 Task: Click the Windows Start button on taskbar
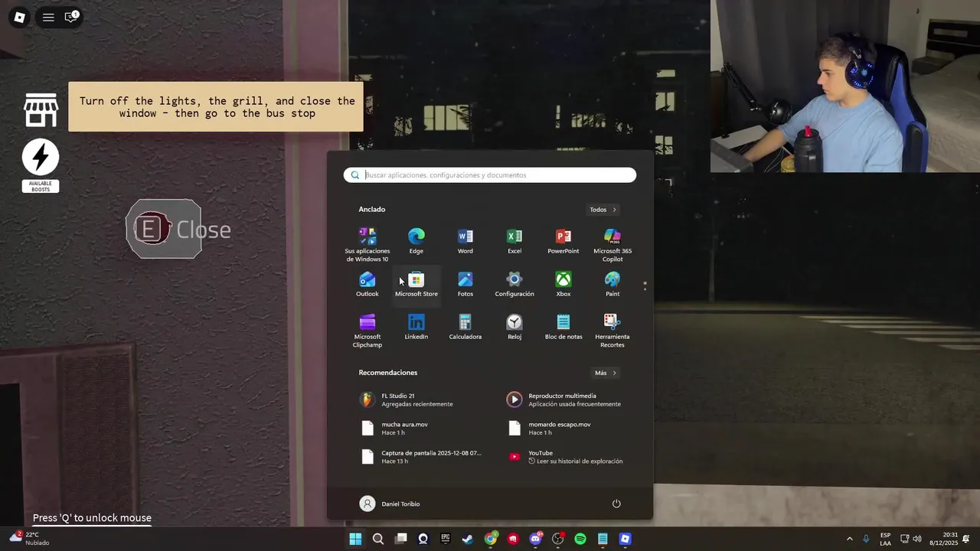355,539
